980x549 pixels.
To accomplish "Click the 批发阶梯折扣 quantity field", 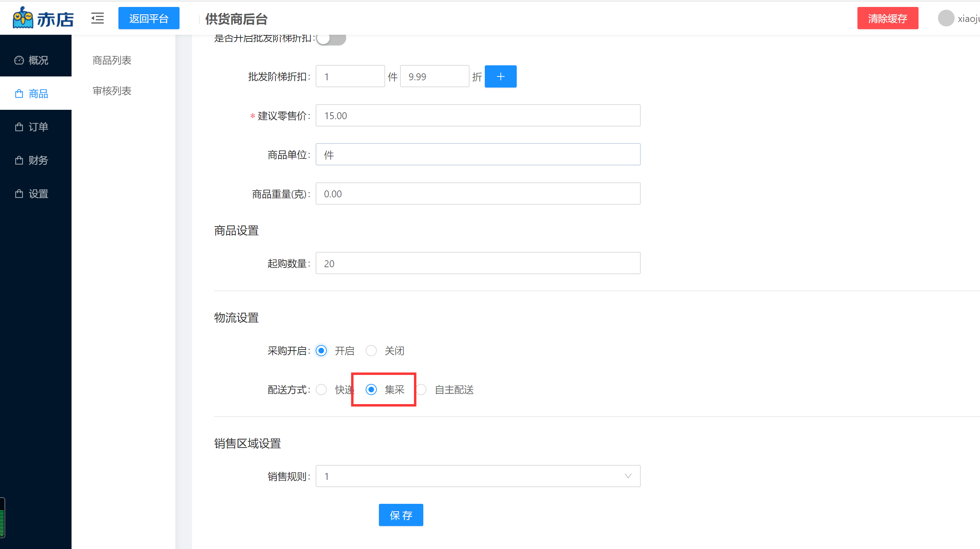I will point(350,76).
